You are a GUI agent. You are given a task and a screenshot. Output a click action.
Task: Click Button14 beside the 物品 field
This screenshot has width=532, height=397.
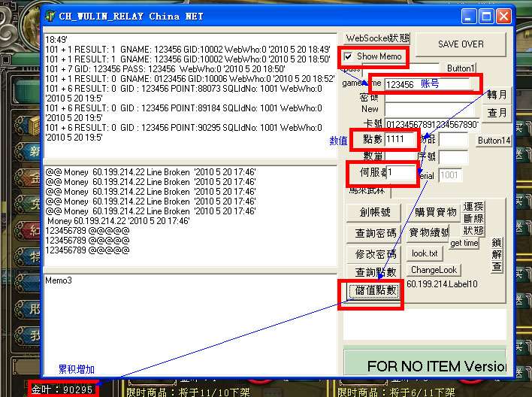click(x=493, y=141)
